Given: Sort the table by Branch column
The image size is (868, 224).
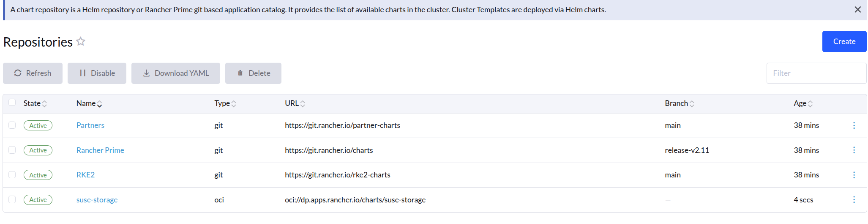Looking at the screenshot, I should point(680,103).
